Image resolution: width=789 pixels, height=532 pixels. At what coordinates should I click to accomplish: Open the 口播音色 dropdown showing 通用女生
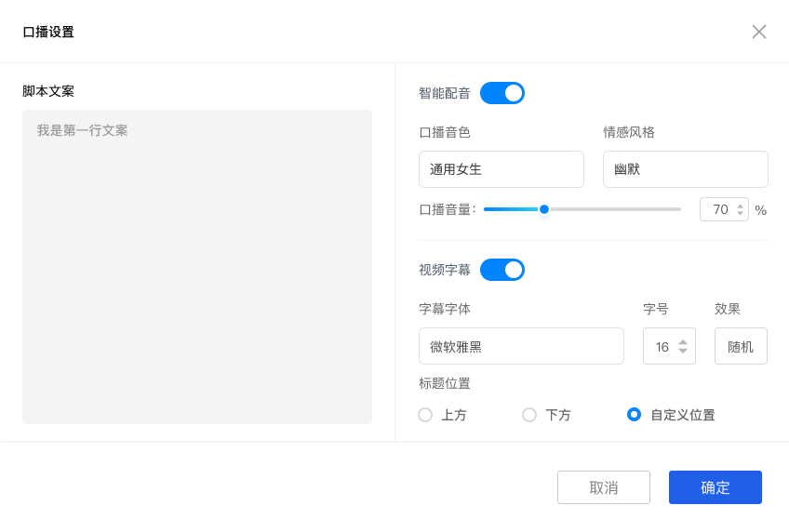click(x=501, y=169)
